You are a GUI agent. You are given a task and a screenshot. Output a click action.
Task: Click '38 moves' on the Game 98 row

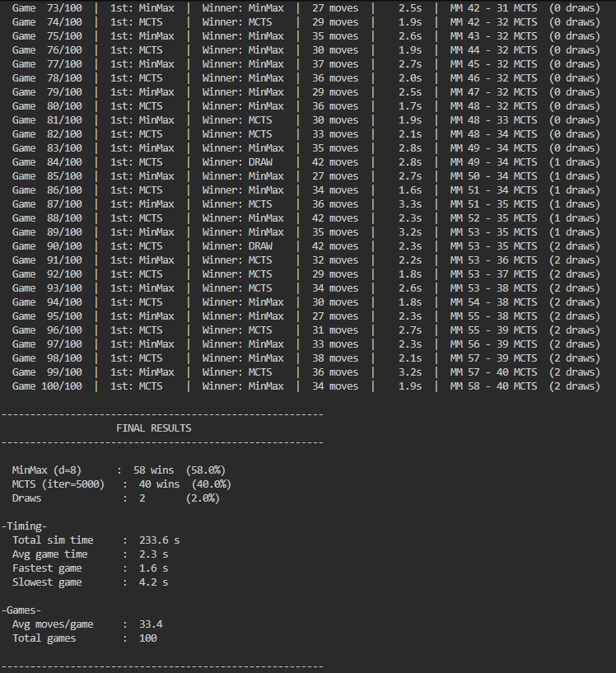[335, 358]
